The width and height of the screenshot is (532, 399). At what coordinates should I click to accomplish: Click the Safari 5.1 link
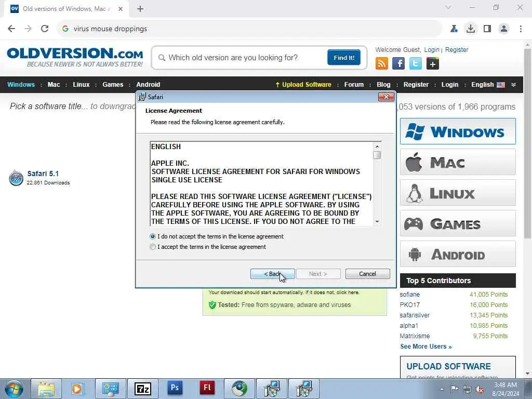tap(43, 174)
